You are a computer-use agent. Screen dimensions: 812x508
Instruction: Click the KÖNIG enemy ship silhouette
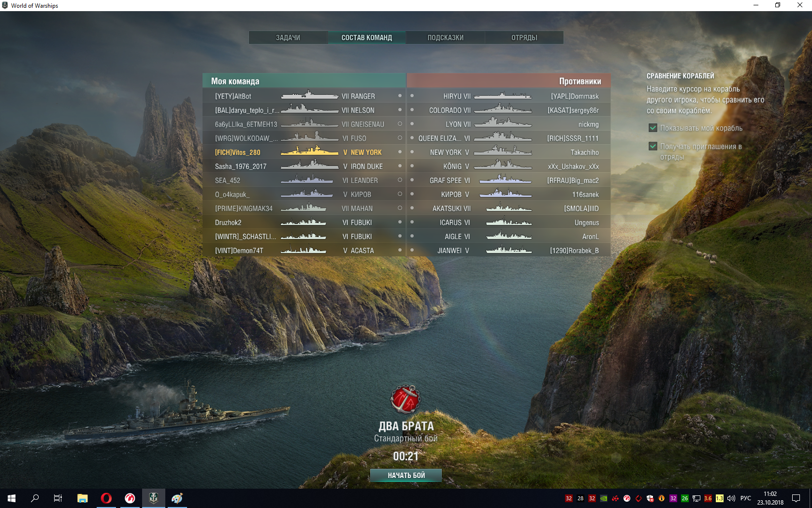pos(503,165)
